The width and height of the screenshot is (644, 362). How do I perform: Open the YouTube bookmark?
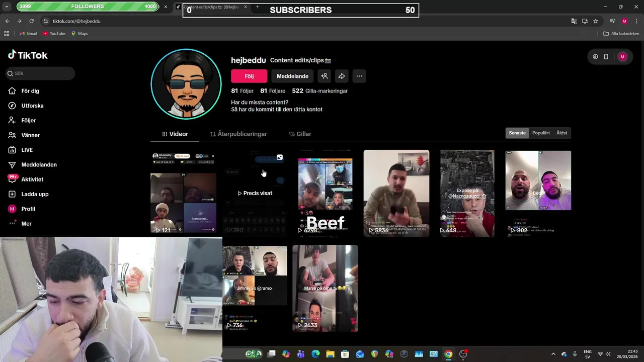click(54, 33)
